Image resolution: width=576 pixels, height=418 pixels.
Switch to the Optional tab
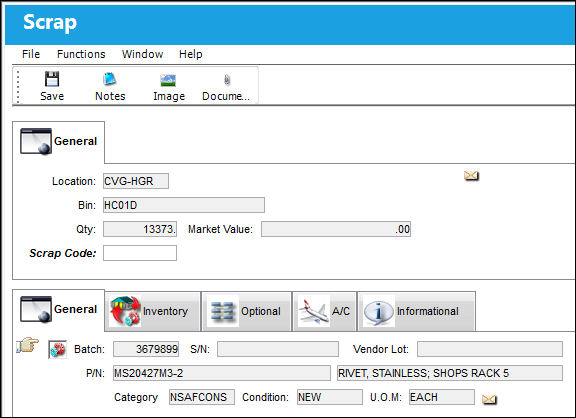[246, 311]
